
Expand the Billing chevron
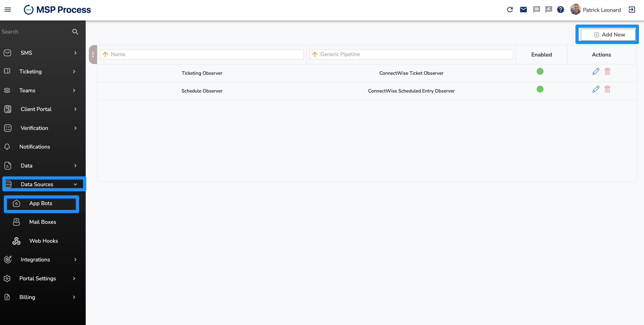pyautogui.click(x=74, y=297)
